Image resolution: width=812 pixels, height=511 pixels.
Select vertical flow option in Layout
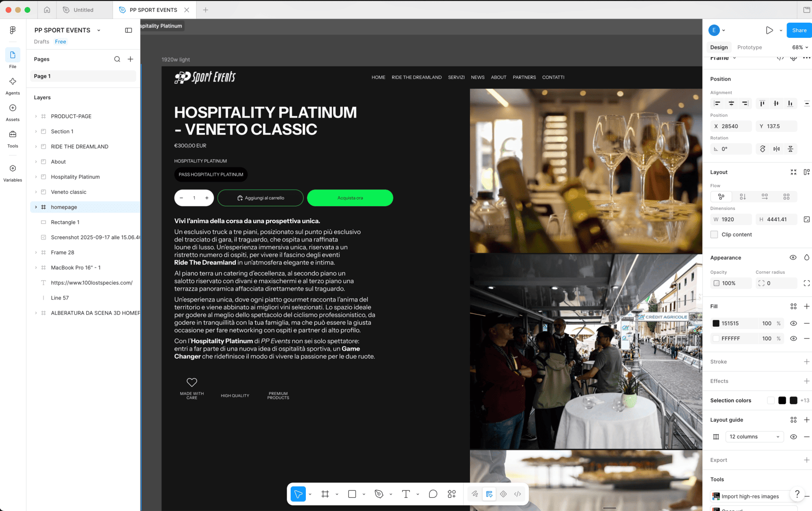743,197
